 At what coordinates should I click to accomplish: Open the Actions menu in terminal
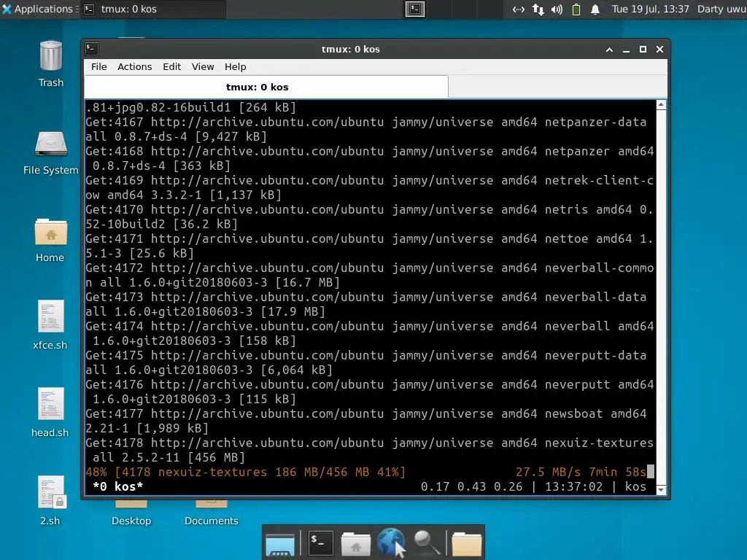(x=135, y=66)
